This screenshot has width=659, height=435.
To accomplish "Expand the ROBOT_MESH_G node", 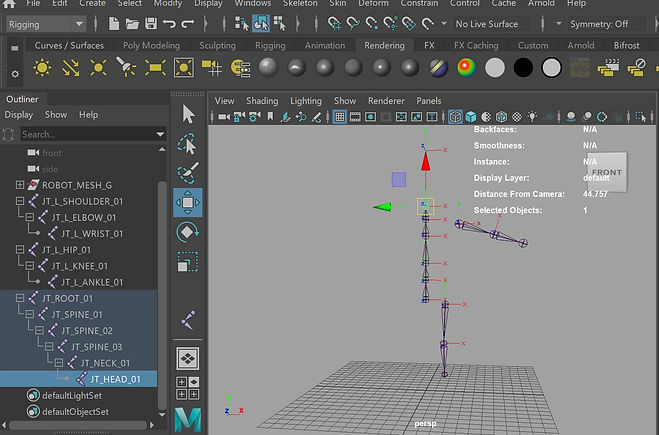I will (x=20, y=185).
